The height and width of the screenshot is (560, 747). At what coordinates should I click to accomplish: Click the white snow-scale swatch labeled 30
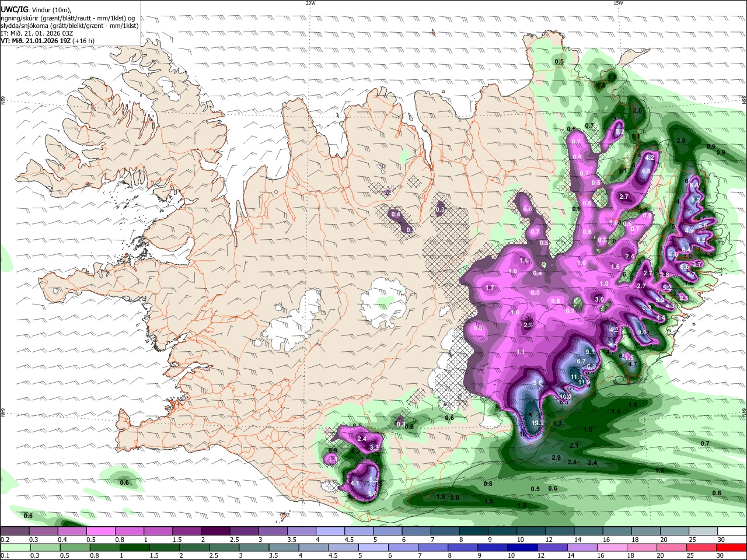pos(732,531)
